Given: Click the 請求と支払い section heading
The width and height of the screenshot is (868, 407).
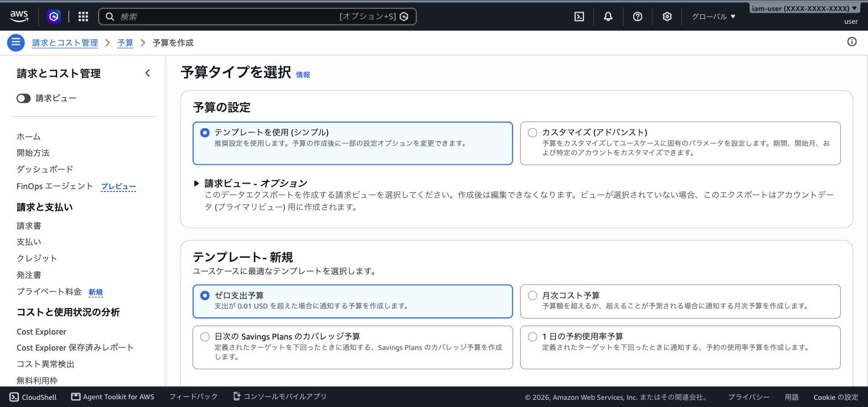Looking at the screenshot, I should point(44,207).
